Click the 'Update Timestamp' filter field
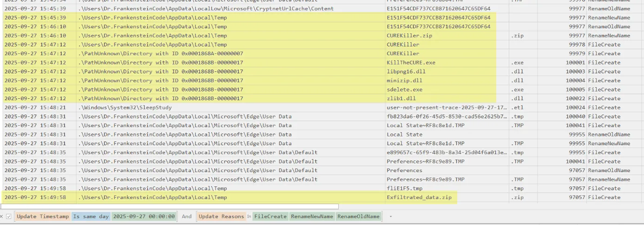 click(x=43, y=217)
